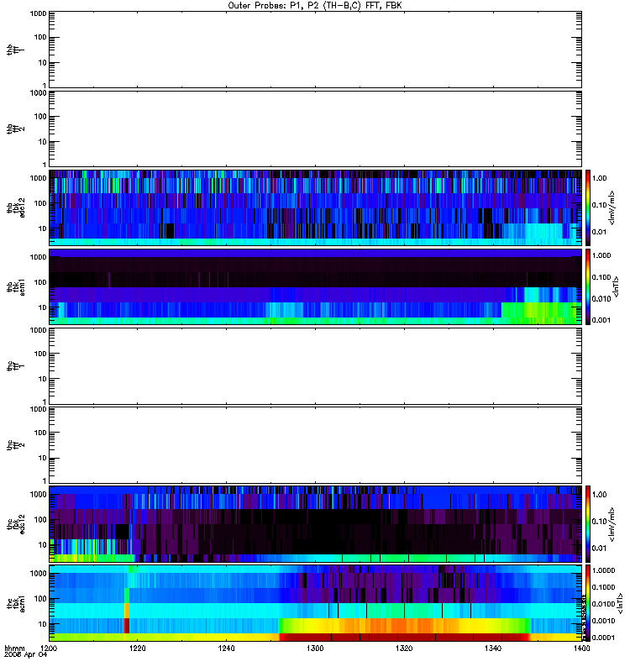Image resolution: width=630 pixels, height=672 pixels.
Task: Click the "thc fbk edc12" y-axis title
Action: 16,524
